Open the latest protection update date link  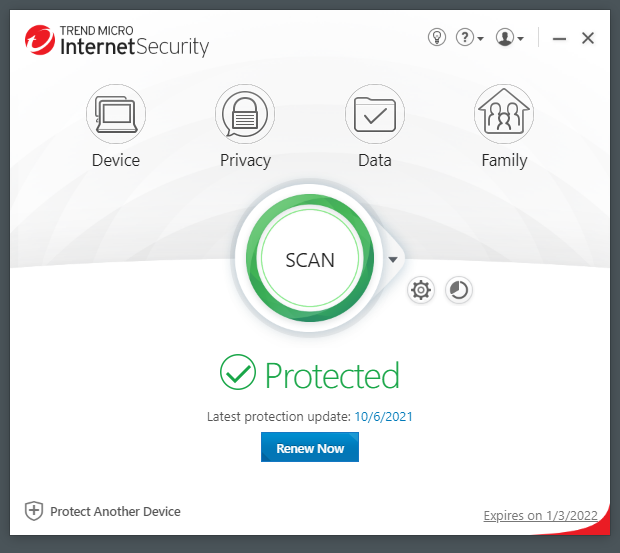point(383,416)
